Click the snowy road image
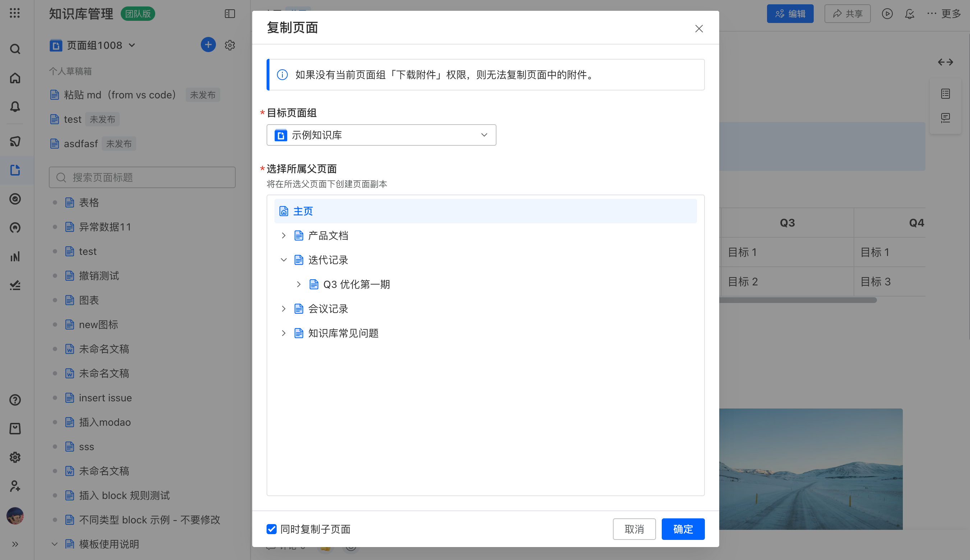Screen dimensions: 970x560 pyautogui.click(x=810, y=469)
